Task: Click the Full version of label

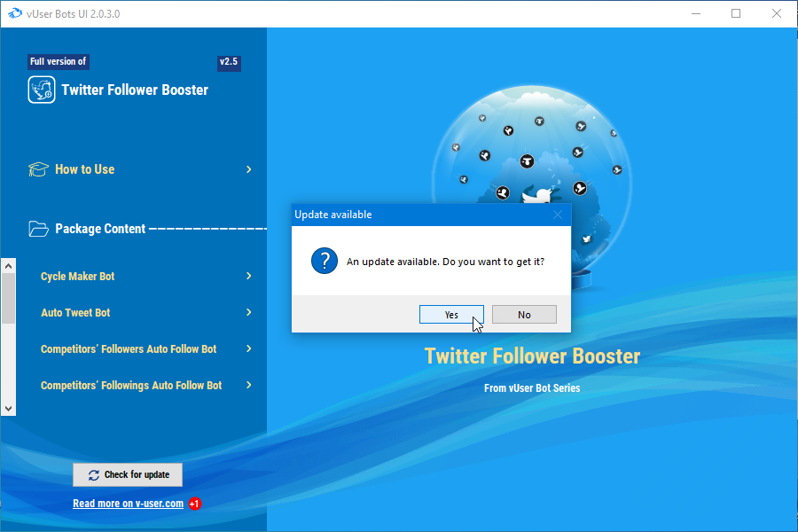Action: [x=58, y=61]
